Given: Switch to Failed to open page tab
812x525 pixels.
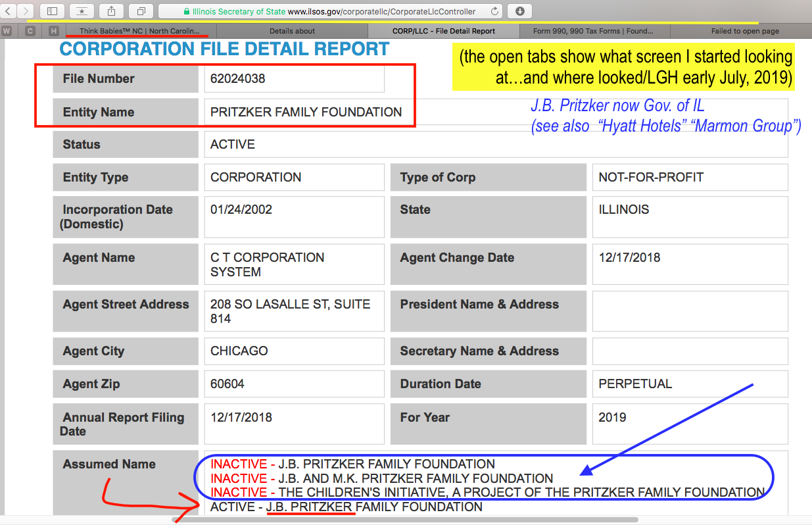Looking at the screenshot, I should 745,31.
